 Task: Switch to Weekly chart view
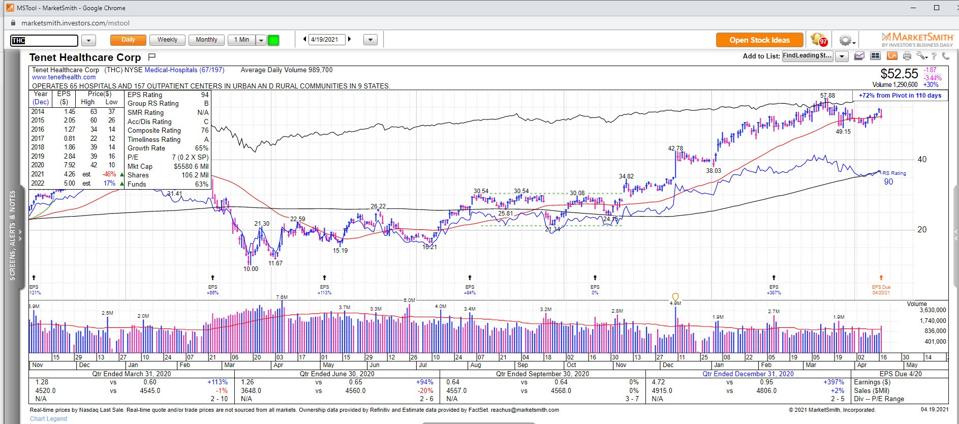(x=168, y=40)
